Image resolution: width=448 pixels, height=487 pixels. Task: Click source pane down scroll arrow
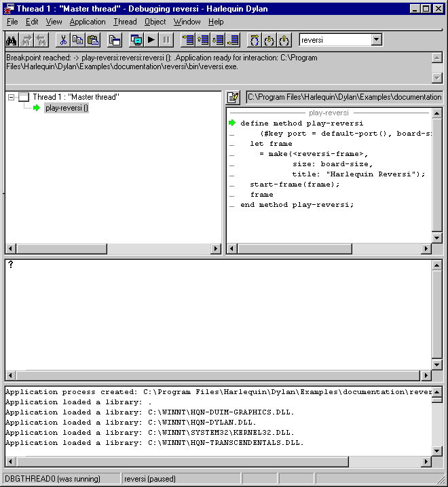(437, 238)
